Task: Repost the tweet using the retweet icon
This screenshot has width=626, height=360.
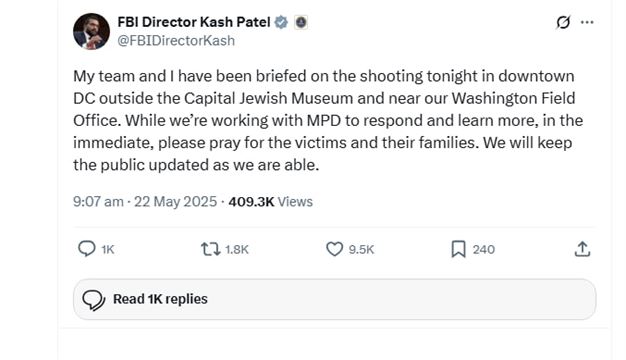Action: coord(210,249)
